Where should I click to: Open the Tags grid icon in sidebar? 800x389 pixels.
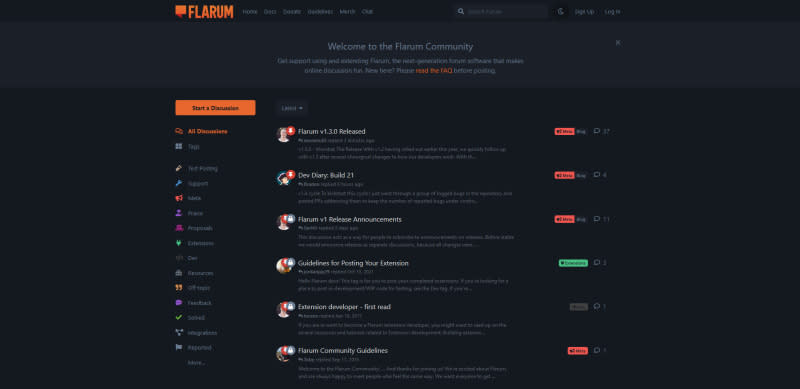coord(179,147)
